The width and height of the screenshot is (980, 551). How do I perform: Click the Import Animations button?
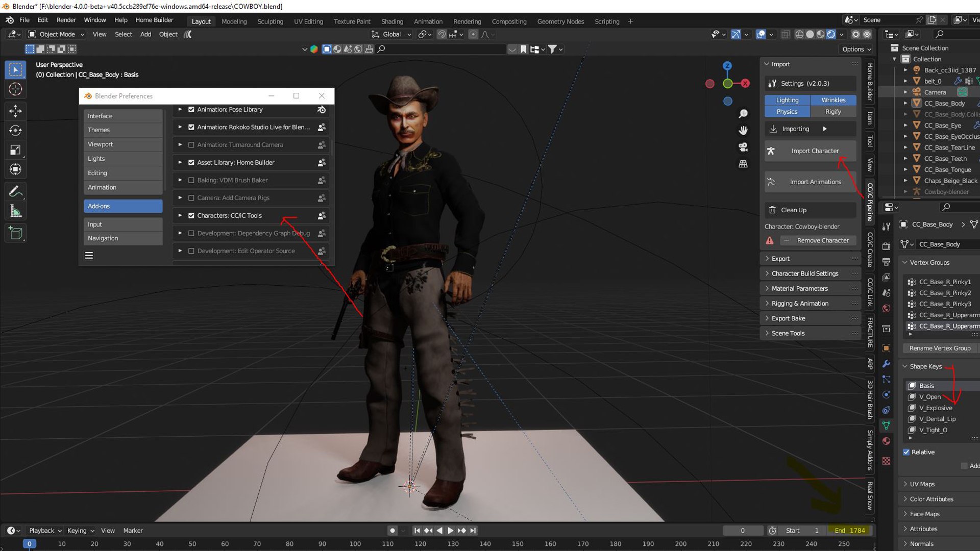pyautogui.click(x=810, y=182)
